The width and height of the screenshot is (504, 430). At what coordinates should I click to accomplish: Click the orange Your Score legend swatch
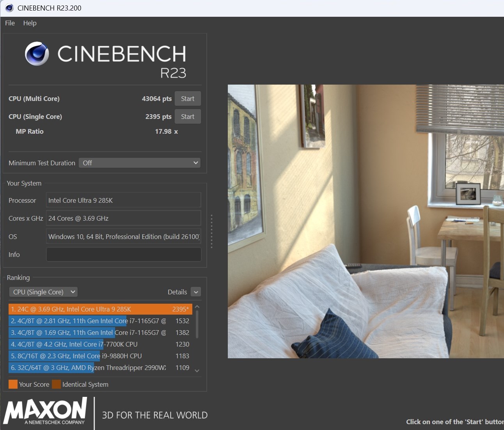13,384
